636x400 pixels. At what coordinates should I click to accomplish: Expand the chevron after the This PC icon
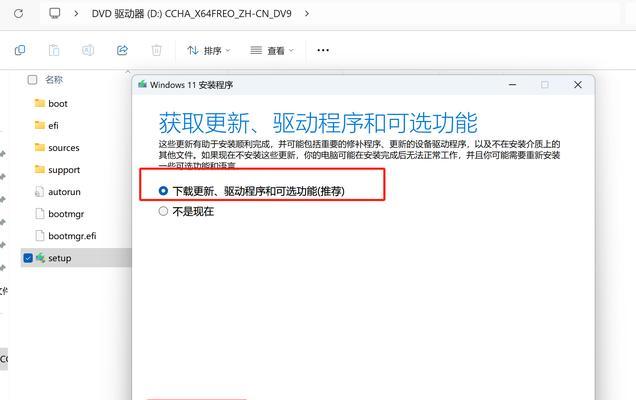tap(76, 13)
